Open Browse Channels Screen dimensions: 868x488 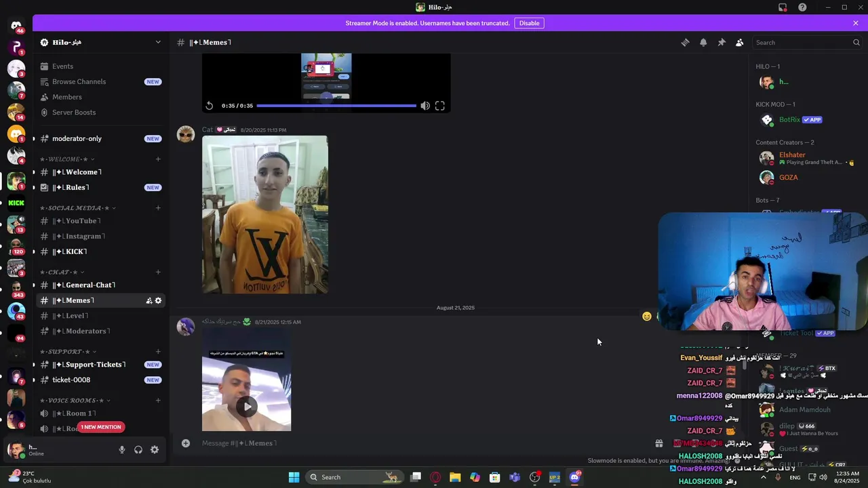(x=100, y=82)
